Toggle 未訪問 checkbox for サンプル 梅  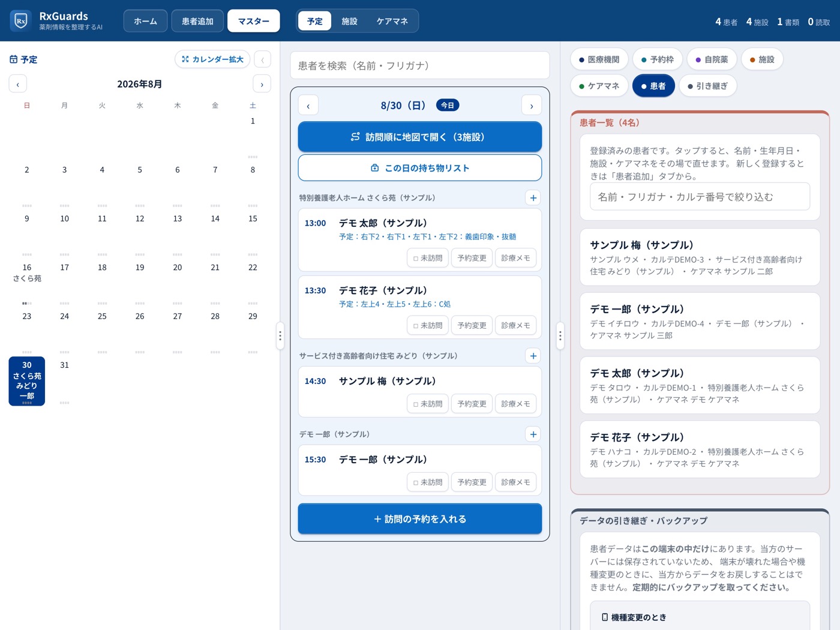pos(428,404)
